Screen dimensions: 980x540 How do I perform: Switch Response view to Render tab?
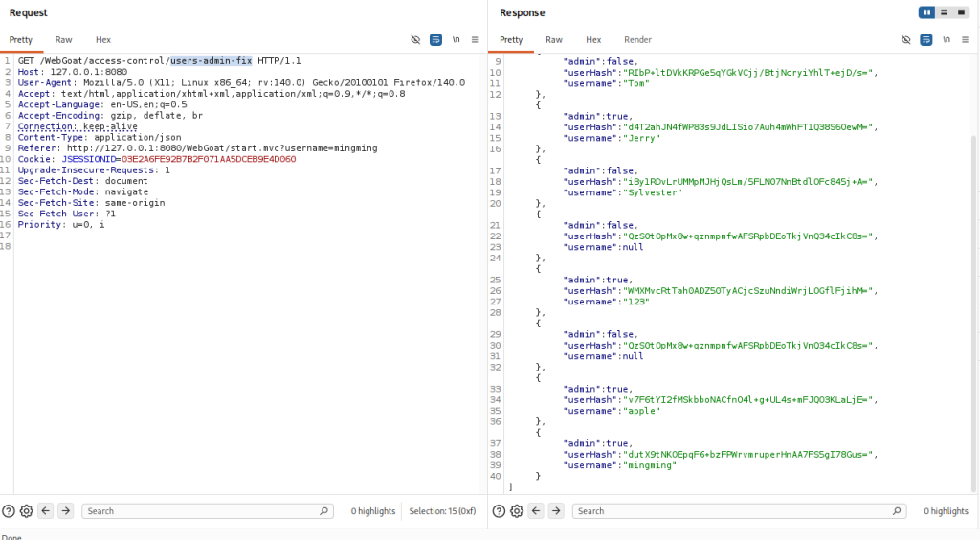click(x=638, y=40)
